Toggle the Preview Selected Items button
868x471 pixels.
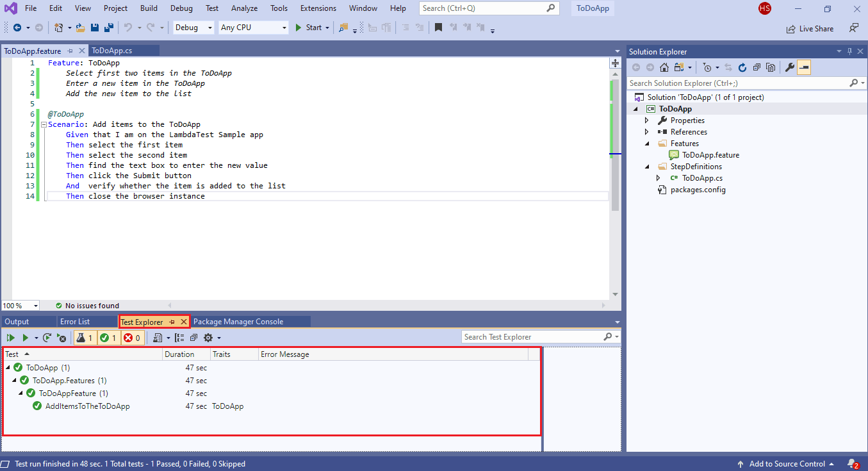804,67
